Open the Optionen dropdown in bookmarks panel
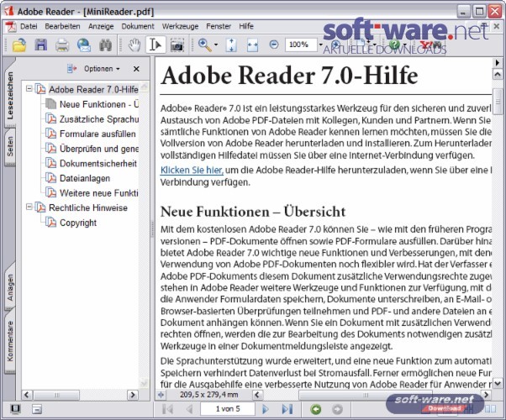Viewport: 506px width, 420px height. (102, 69)
